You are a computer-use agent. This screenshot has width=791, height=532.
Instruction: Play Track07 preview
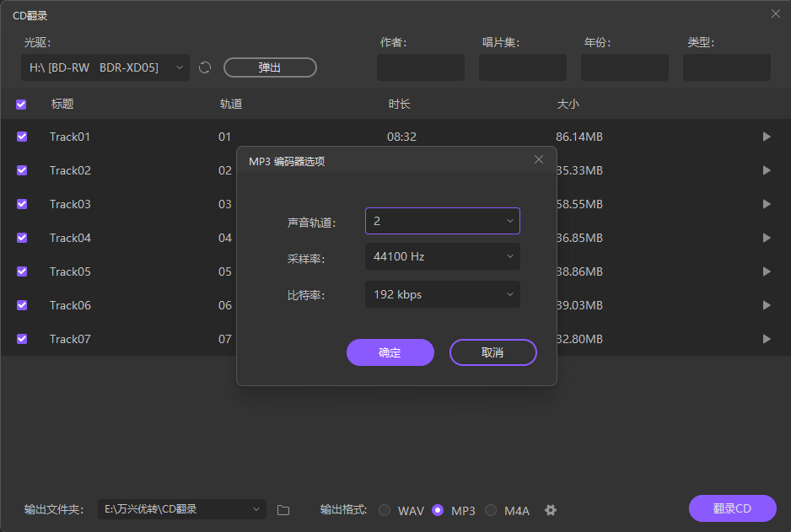[x=767, y=339]
